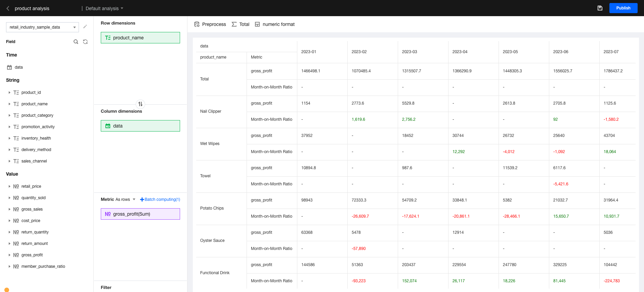Expand the gross_sales value field
Image resolution: width=644 pixels, height=292 pixels.
[9, 209]
